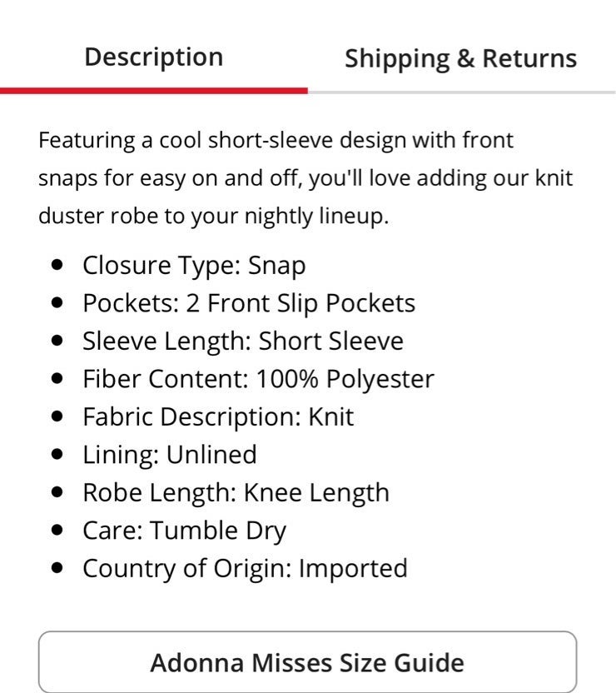Image resolution: width=616 pixels, height=693 pixels.
Task: Click the bullet dot beside Lining
Action: [57, 454]
